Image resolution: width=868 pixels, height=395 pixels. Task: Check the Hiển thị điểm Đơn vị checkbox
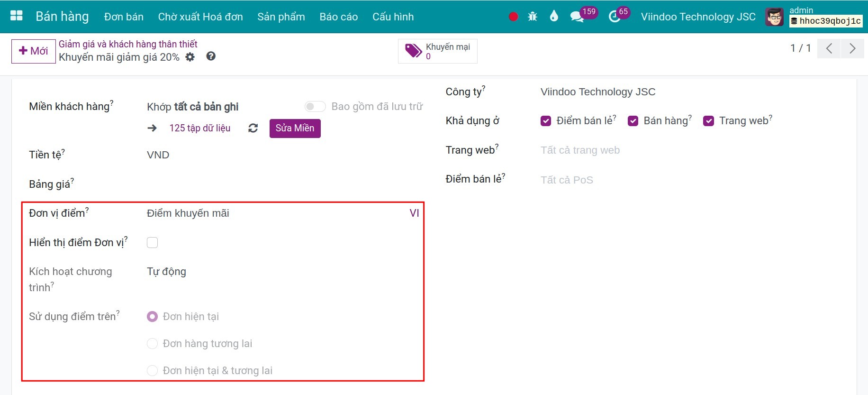click(152, 242)
